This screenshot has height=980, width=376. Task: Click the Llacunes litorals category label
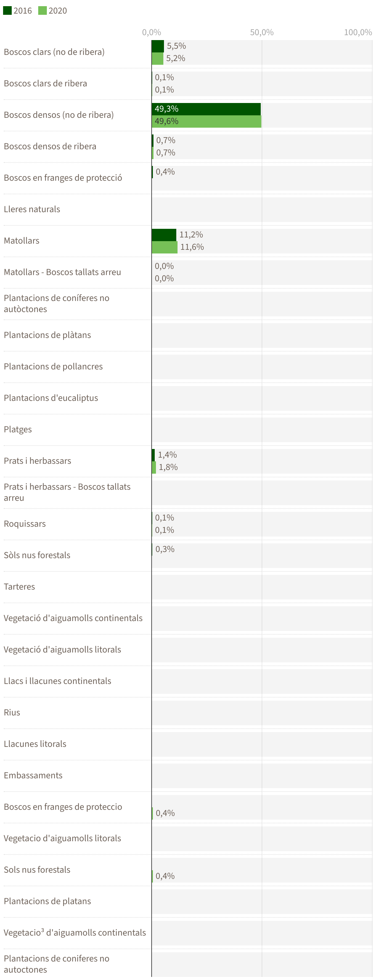click(35, 744)
